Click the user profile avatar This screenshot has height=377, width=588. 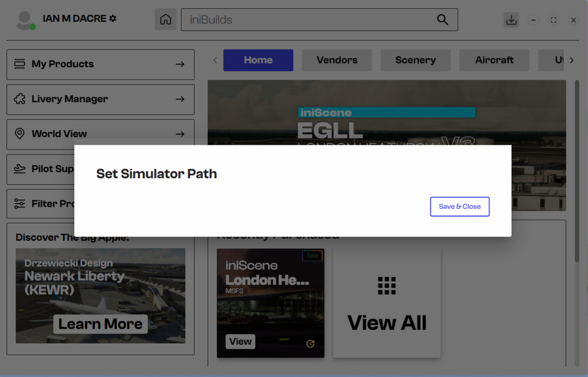point(25,20)
